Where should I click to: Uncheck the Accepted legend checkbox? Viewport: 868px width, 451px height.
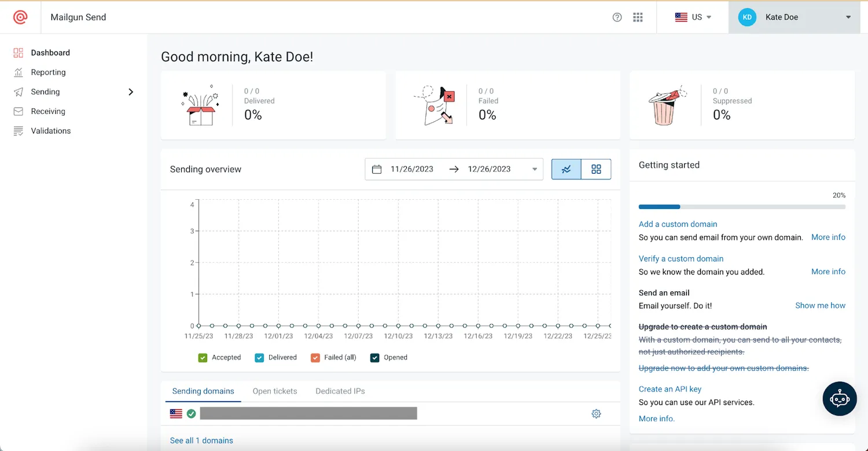pos(203,358)
